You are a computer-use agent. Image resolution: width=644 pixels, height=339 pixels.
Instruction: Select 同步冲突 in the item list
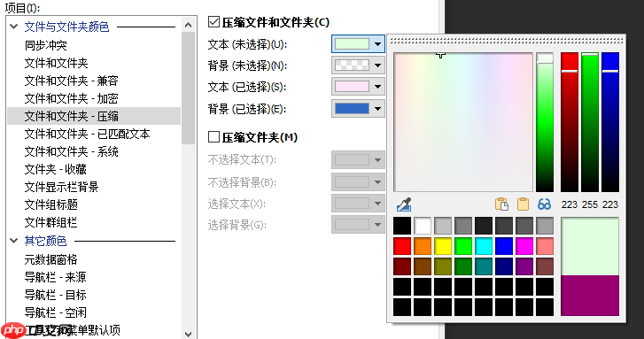pyautogui.click(x=45, y=45)
